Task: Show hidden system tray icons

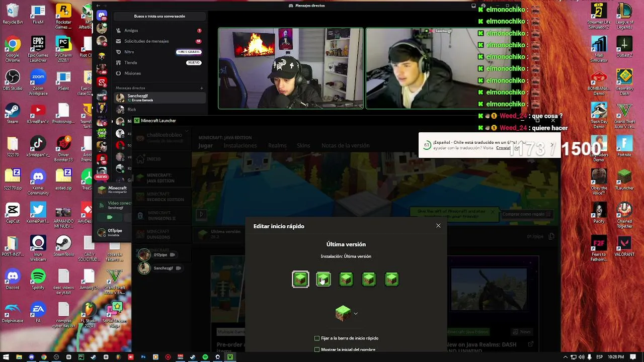Action: click(566, 357)
